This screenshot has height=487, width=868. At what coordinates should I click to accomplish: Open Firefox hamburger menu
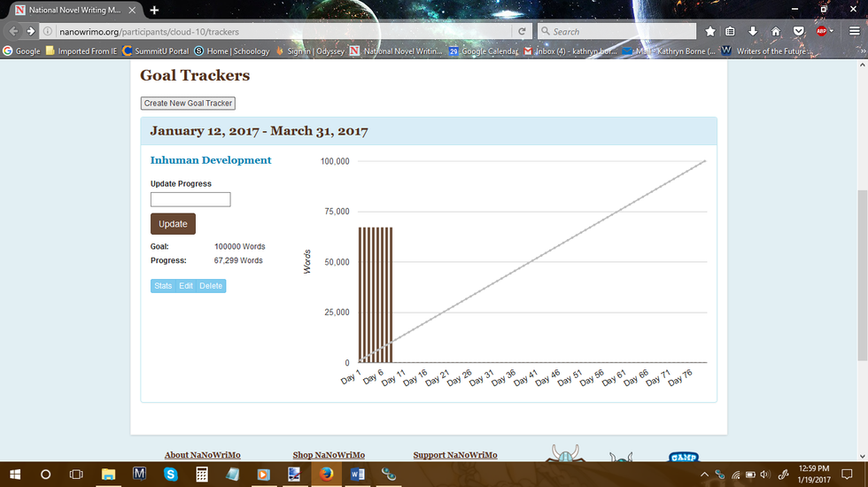(854, 31)
